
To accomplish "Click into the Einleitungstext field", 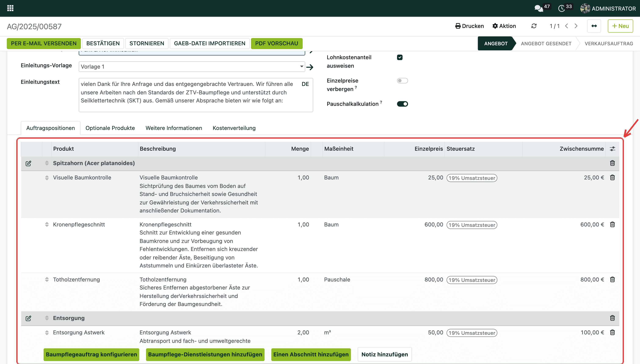I will point(196,95).
